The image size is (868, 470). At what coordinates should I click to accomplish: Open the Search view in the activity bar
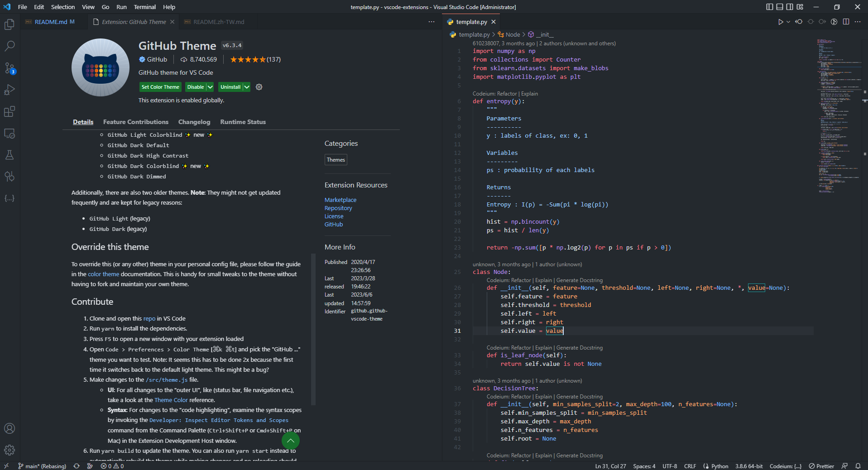tap(10, 46)
